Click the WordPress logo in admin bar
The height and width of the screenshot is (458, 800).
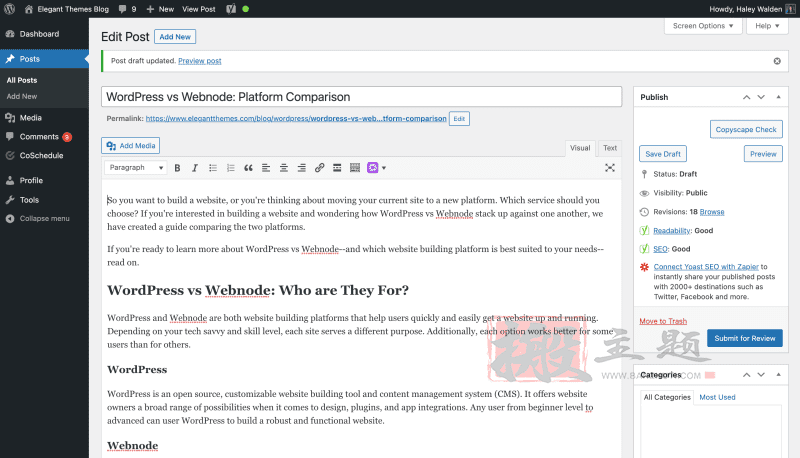(9, 9)
